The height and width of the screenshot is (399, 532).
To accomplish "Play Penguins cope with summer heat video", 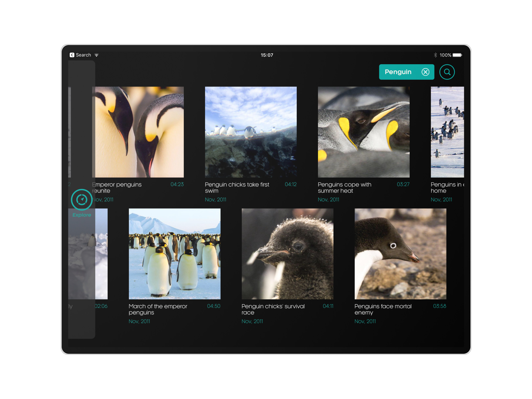I will pos(364,132).
